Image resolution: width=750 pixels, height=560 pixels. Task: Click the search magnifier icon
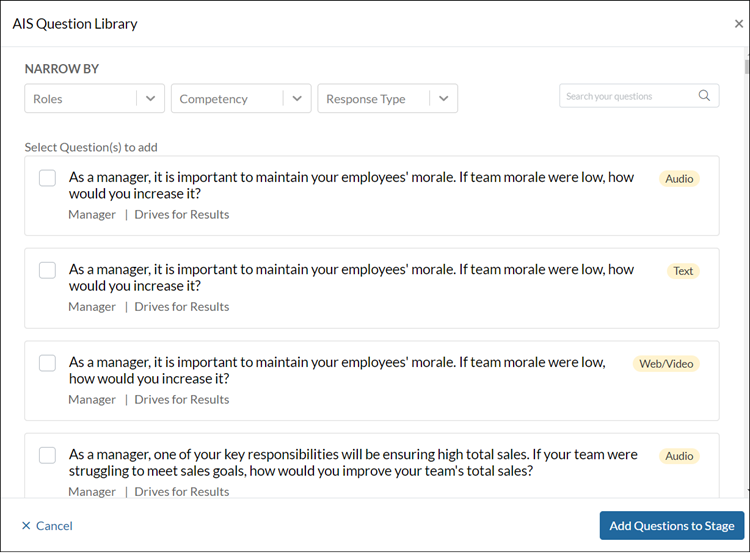(x=704, y=96)
